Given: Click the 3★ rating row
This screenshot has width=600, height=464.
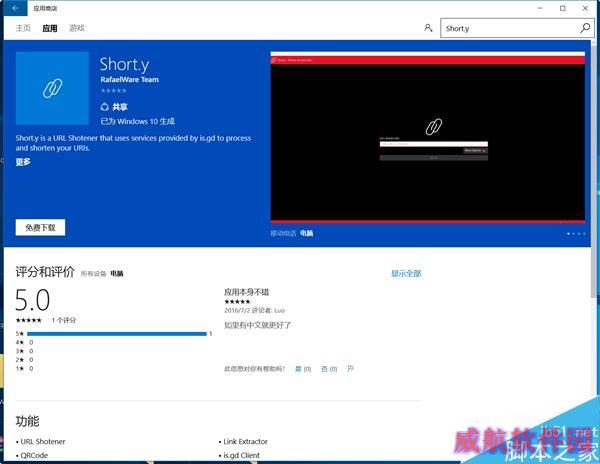Looking at the screenshot, I should point(24,351).
